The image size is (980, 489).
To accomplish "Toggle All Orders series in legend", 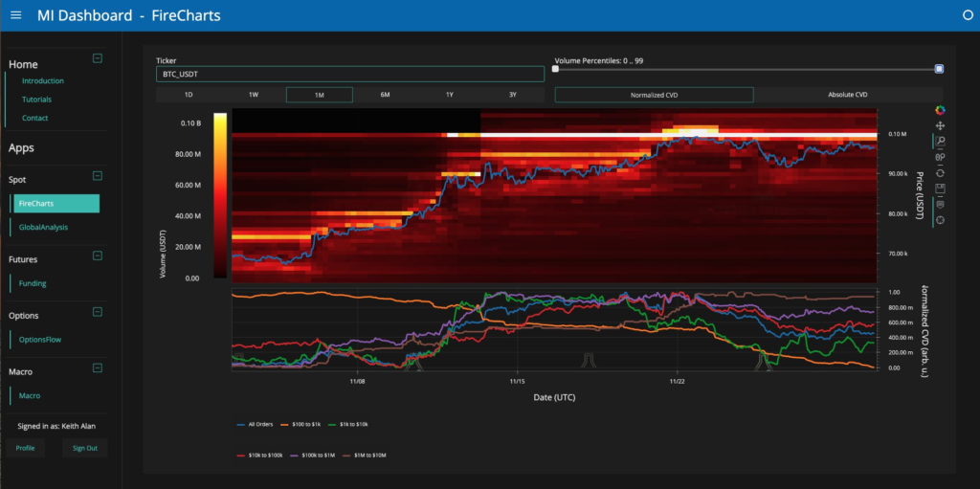I will click(x=255, y=424).
